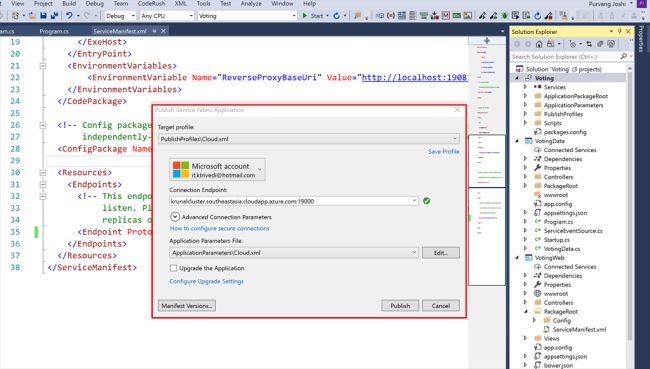Click the Publish button
Viewport: 650px width, 369px height.
pyautogui.click(x=400, y=306)
